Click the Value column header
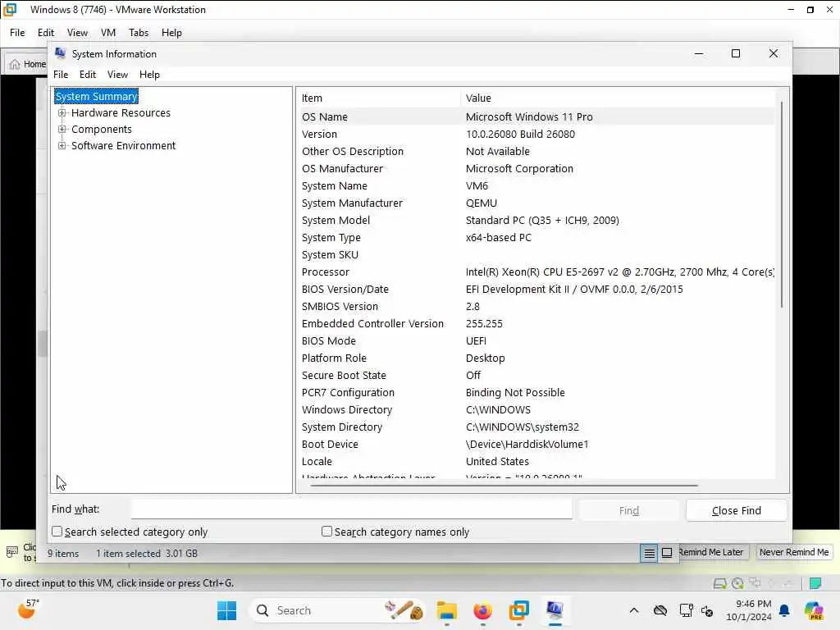This screenshot has width=840, height=630. pyautogui.click(x=617, y=98)
